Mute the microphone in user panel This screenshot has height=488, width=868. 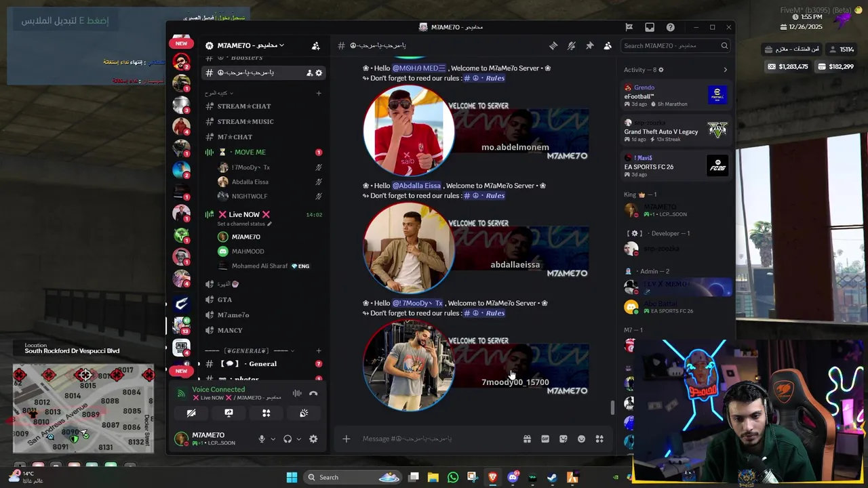(262, 439)
